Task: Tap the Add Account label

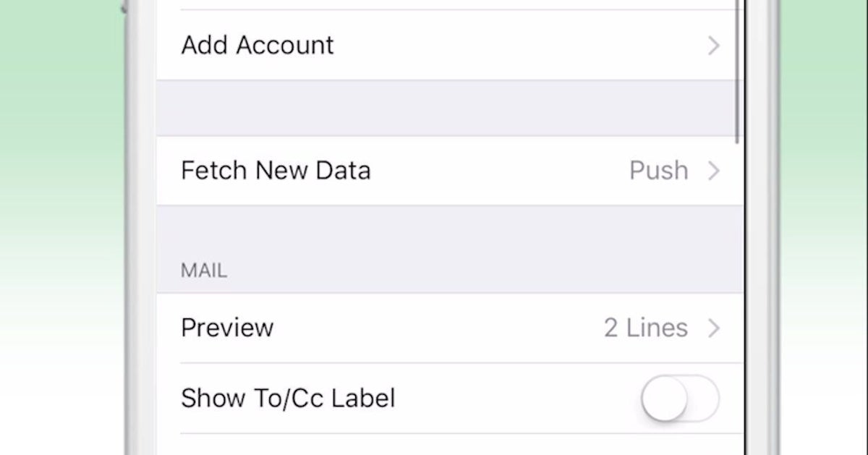Action: pyautogui.click(x=258, y=46)
